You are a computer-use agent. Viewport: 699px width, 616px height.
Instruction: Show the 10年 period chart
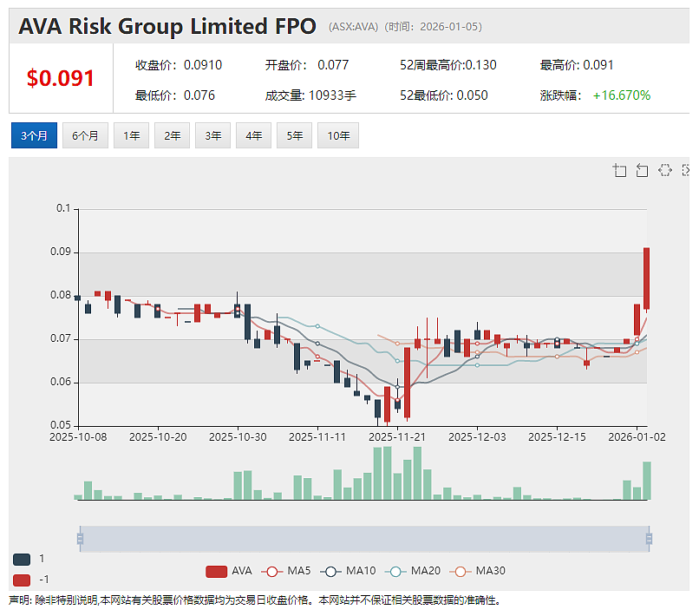point(338,135)
